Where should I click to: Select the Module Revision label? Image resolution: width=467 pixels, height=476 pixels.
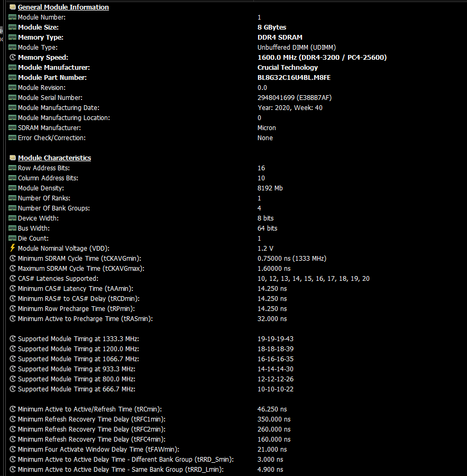[42, 87]
